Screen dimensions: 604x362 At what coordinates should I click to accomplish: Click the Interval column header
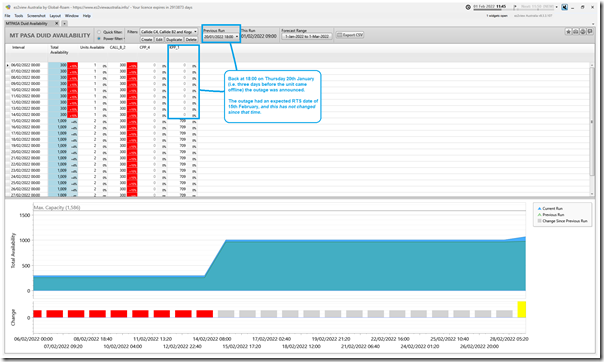click(18, 47)
